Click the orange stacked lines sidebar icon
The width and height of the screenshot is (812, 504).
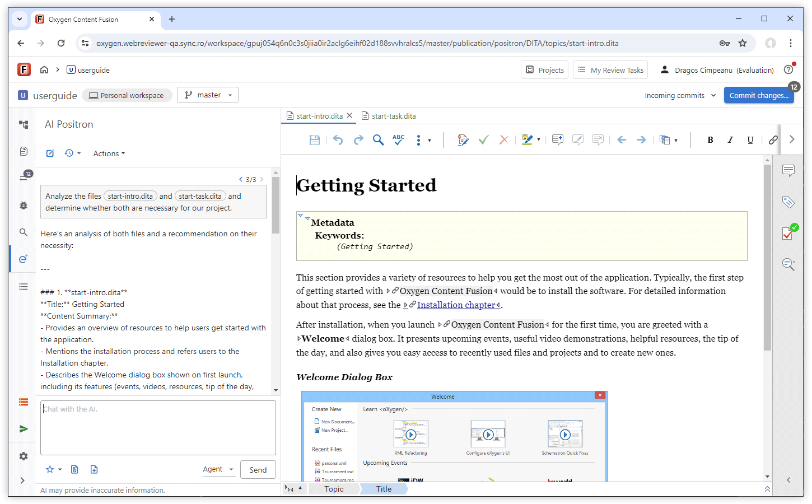pyautogui.click(x=24, y=402)
